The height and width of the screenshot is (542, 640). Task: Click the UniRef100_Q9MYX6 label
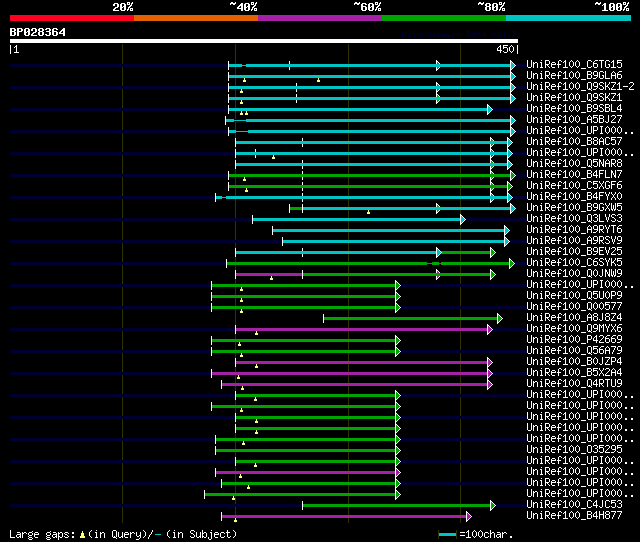pyautogui.click(x=574, y=329)
